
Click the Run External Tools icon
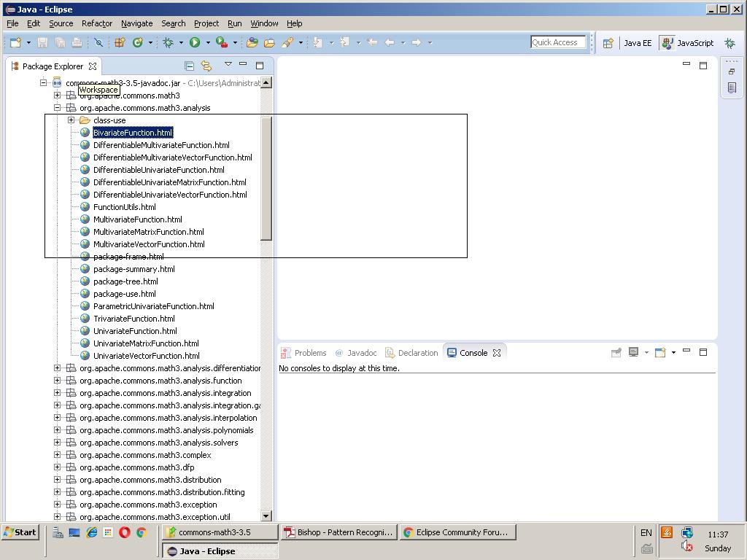pyautogui.click(x=222, y=42)
